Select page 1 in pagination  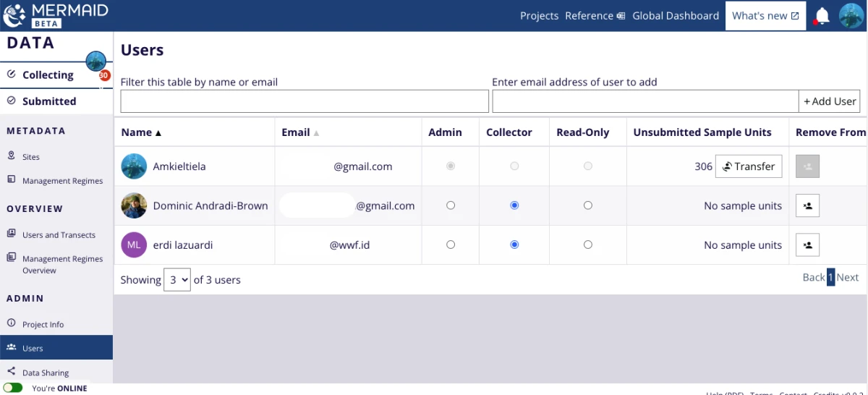(831, 277)
